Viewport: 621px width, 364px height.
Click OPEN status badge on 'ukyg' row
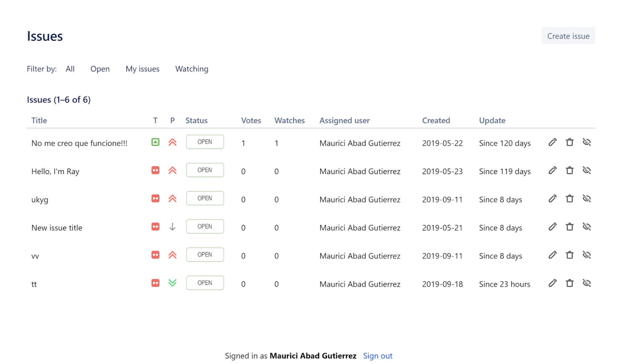click(205, 198)
